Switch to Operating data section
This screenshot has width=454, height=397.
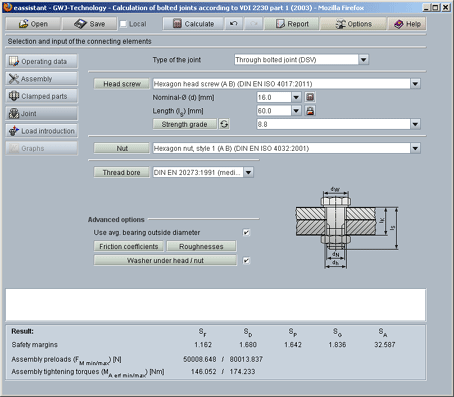tap(42, 62)
